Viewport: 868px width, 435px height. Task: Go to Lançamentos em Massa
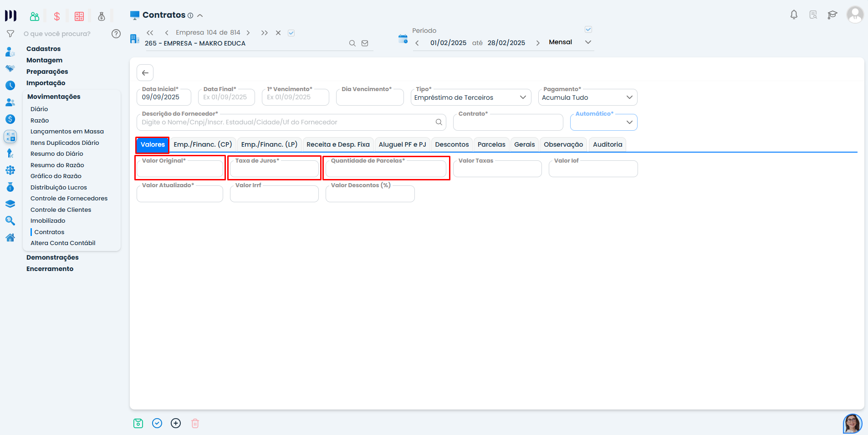coord(67,132)
